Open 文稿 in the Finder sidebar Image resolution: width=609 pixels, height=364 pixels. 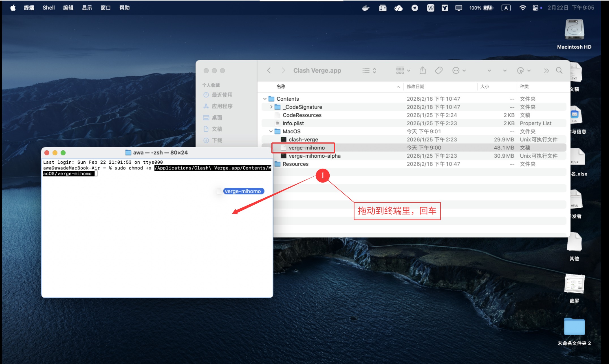213,129
